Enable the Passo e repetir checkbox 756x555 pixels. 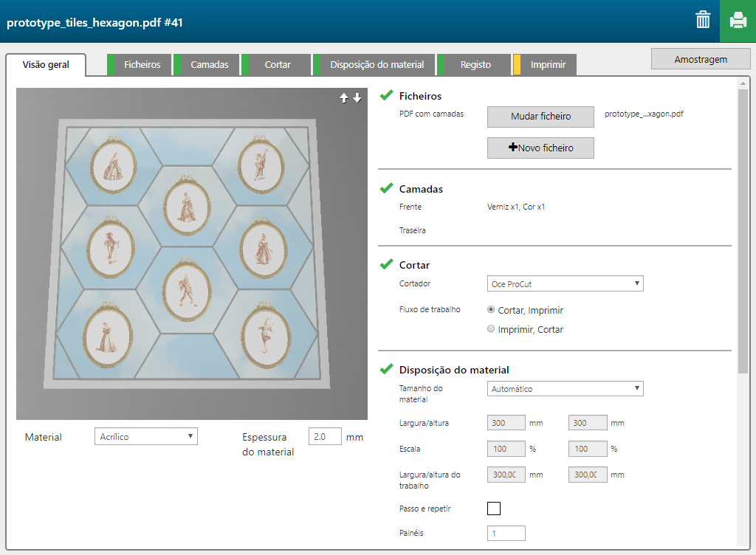click(x=494, y=509)
